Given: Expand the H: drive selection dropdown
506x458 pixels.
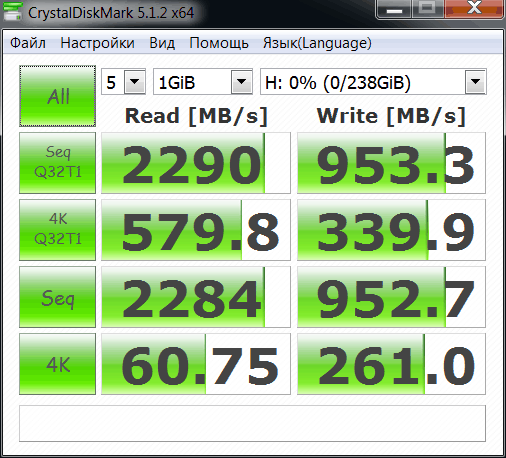Looking at the screenshot, I should click(x=475, y=82).
